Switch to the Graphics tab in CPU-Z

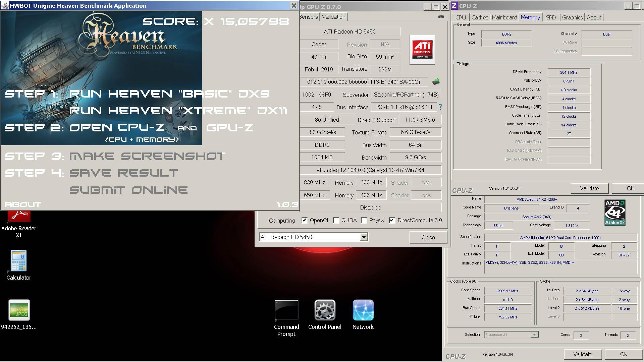[572, 17]
